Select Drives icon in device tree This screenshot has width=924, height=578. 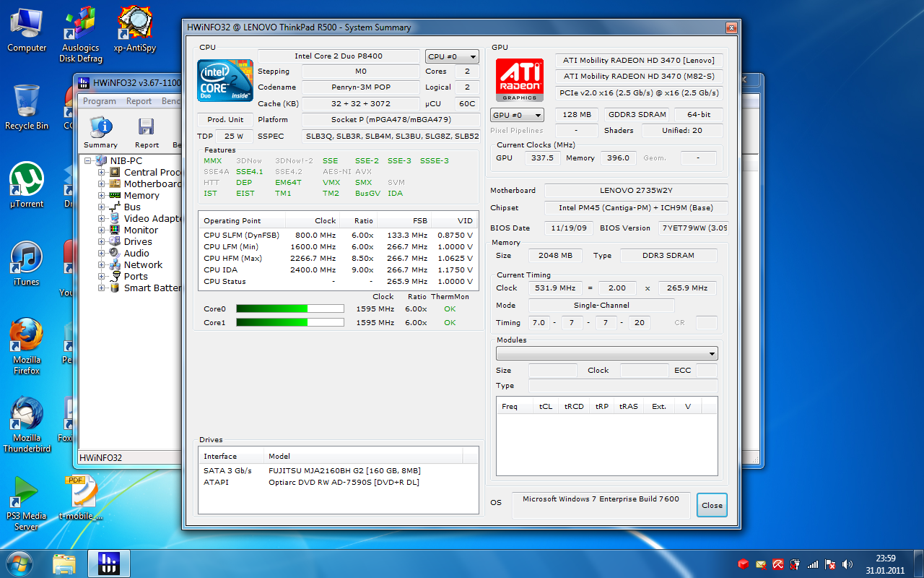(115, 241)
